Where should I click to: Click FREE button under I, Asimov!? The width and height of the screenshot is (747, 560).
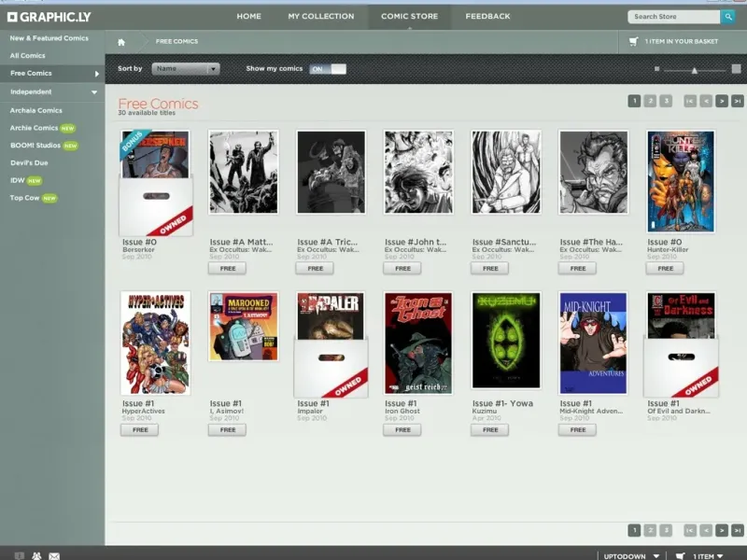[x=227, y=430]
